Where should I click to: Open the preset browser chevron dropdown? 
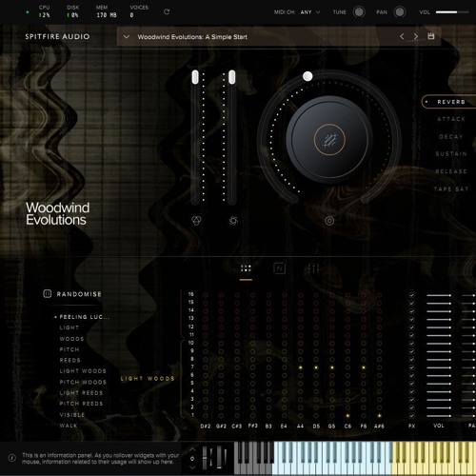pos(127,37)
